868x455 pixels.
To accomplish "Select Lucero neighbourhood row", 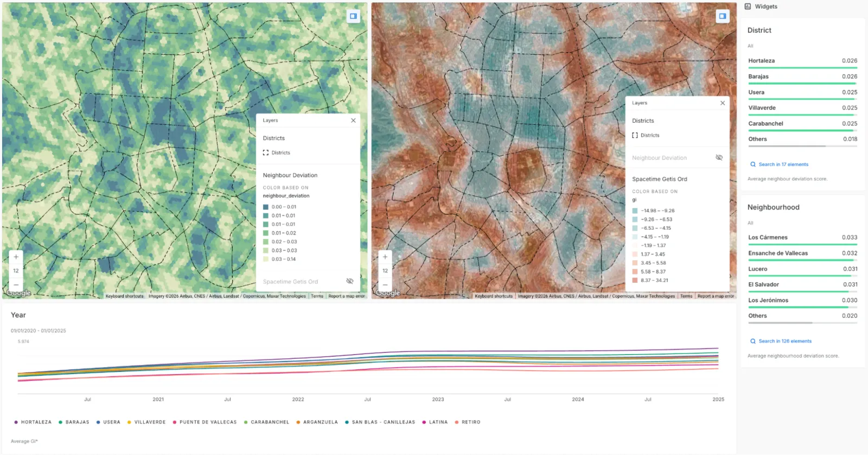I will 803,271.
